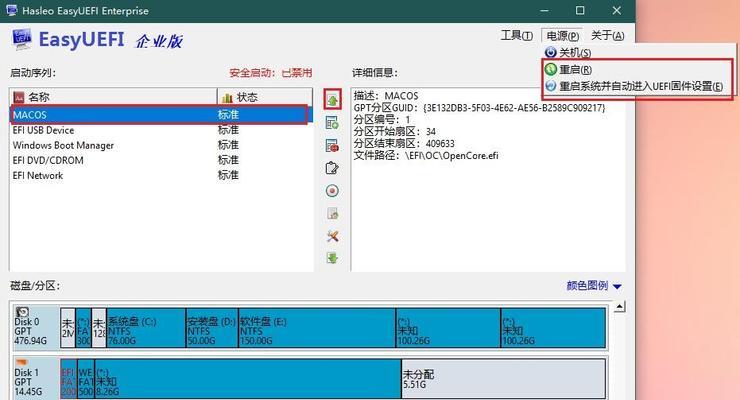Select the EFI DVD/CDROM entry
Viewport: 740px width, 400px height.
tap(161, 160)
